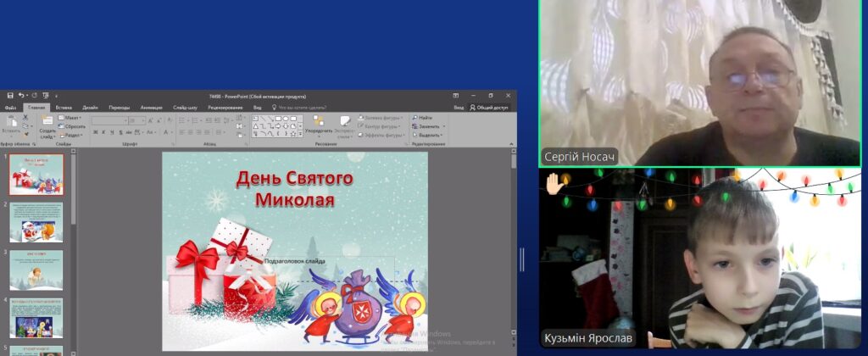This screenshot has height=356, width=868.
Task: Open the Макет layout dropdown
Action: (x=70, y=118)
